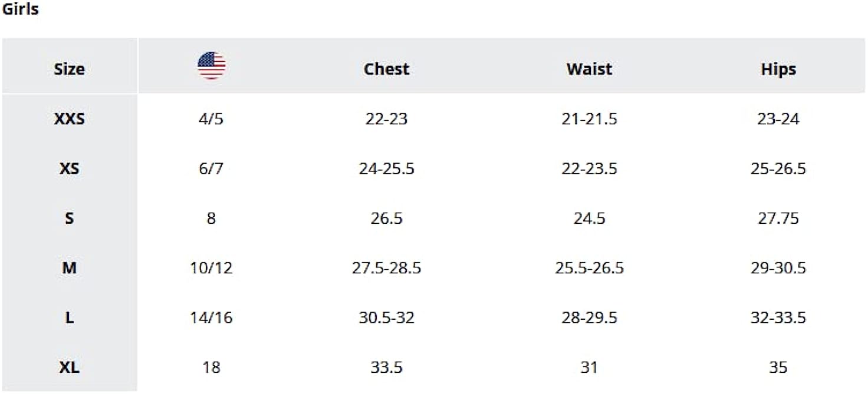
Task: Select waist value 28-29.5
Action: tap(589, 318)
